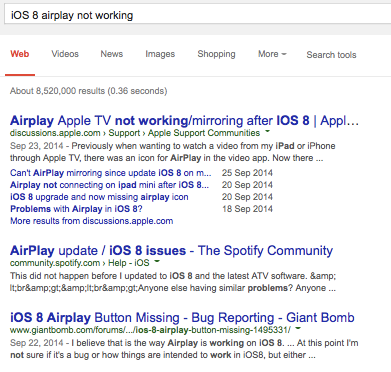Viewport: 391px width, 372px height.
Task: Open 'iOS 8 upgrade and now missing airplay icon'
Action: click(99, 197)
